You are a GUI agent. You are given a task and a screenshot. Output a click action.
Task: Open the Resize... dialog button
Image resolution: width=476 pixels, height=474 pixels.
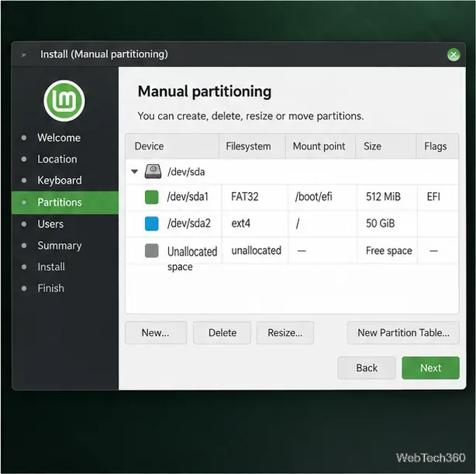click(285, 333)
